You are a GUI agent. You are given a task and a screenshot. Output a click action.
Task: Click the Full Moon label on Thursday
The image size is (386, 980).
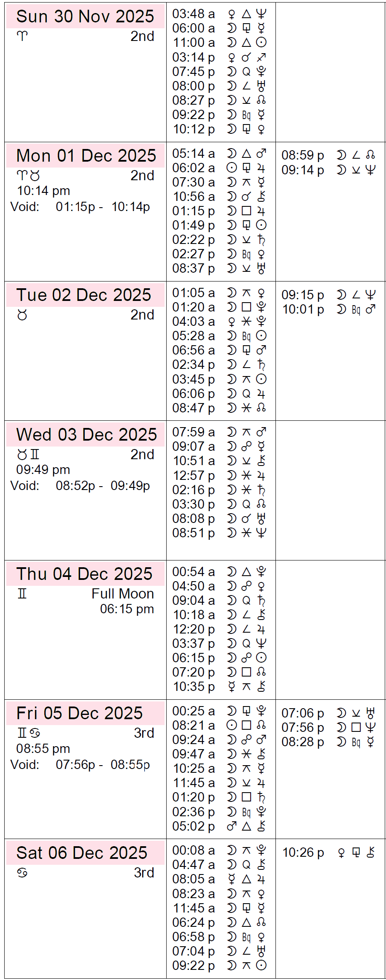[x=122, y=594]
